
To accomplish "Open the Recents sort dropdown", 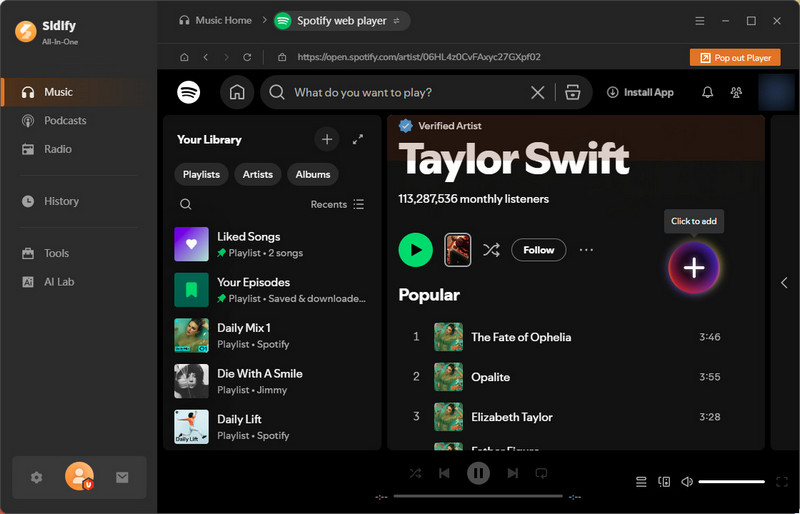I will click(337, 205).
